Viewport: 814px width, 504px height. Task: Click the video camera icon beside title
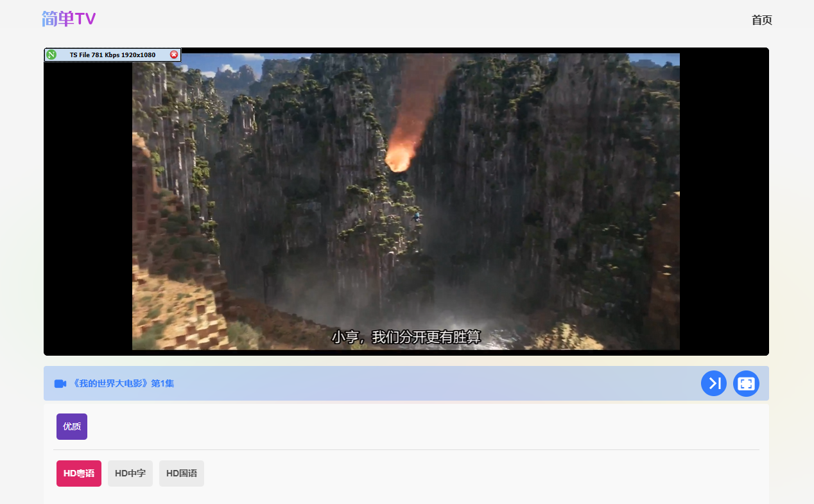[x=60, y=383]
